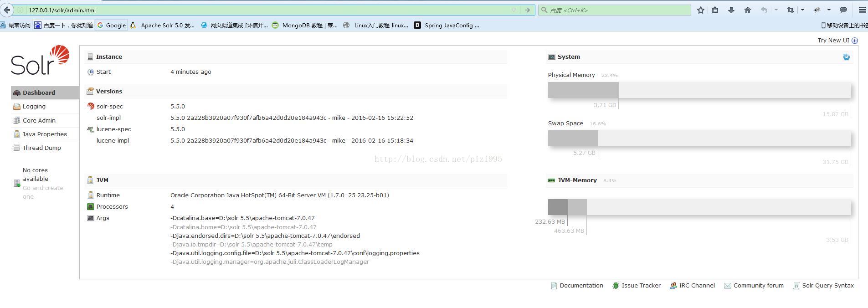Viewport: 868px width, 308px height.
Task: Open the browser hamburger menu
Action: [x=862, y=10]
